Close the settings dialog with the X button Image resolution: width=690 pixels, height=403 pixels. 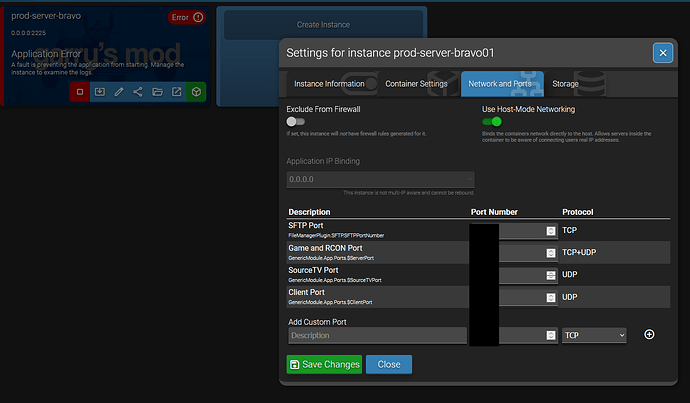663,53
